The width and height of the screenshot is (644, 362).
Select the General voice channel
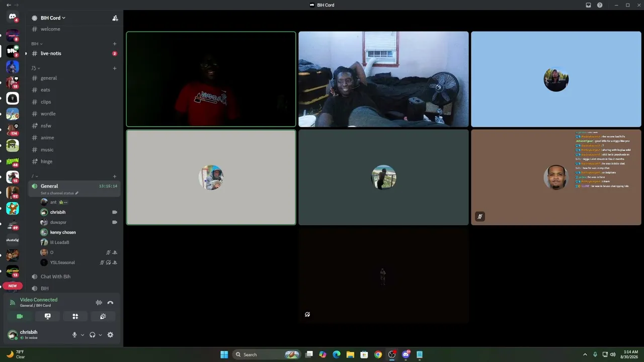coord(74,189)
